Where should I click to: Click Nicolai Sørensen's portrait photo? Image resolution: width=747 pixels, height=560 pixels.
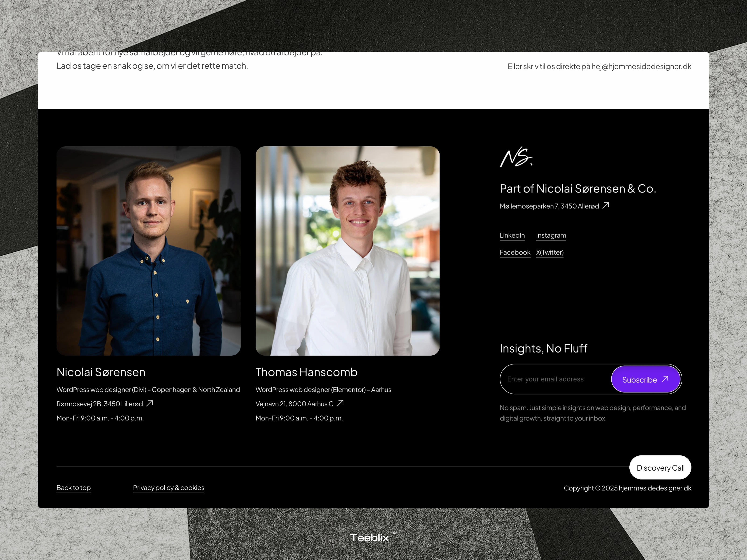click(148, 250)
